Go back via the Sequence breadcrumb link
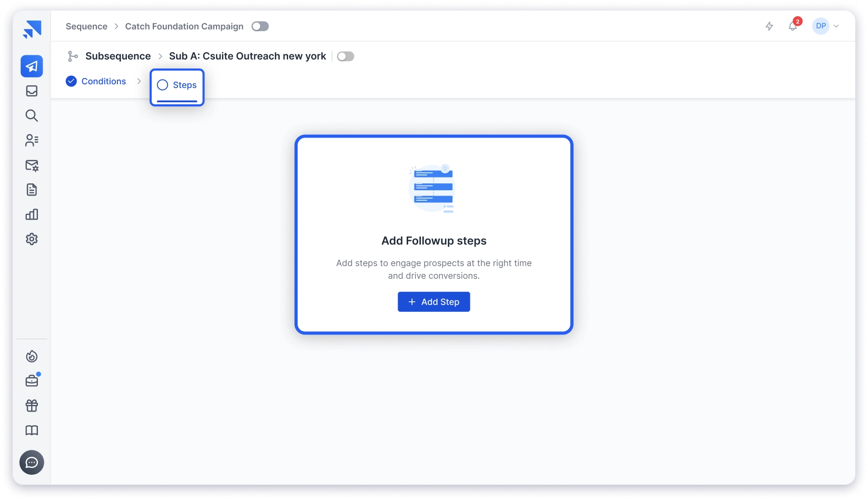The width and height of the screenshot is (868, 500). tap(86, 26)
